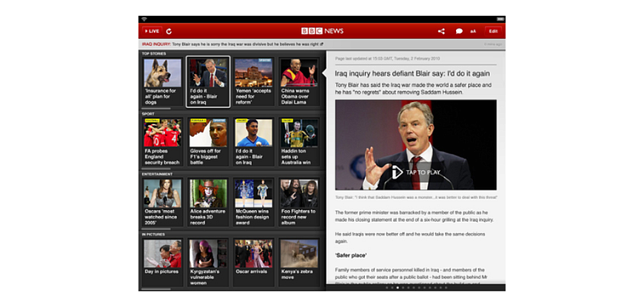Click the page indicator dots at bottom
The height and width of the screenshot is (307, 644).
tap(416, 288)
